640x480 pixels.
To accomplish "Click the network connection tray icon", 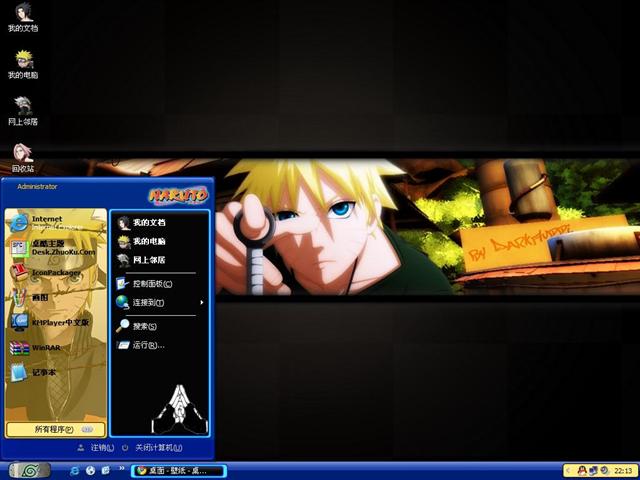I will tap(593, 471).
